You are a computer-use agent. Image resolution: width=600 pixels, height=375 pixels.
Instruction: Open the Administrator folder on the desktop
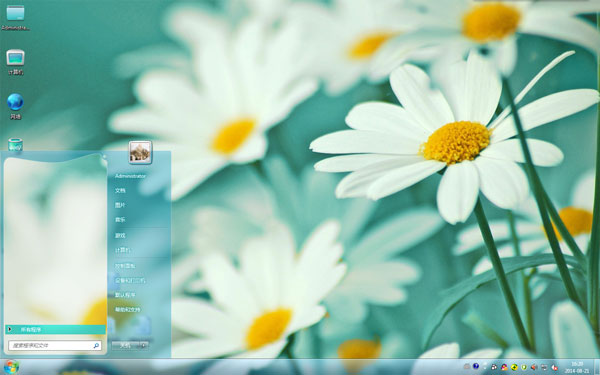pos(15,17)
